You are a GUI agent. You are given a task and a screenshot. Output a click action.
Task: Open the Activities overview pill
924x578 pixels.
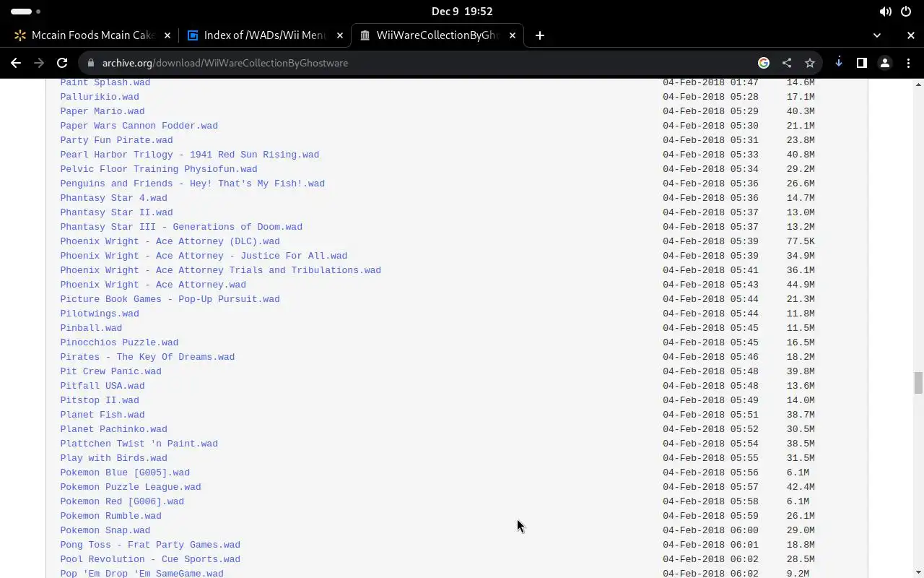(25, 12)
